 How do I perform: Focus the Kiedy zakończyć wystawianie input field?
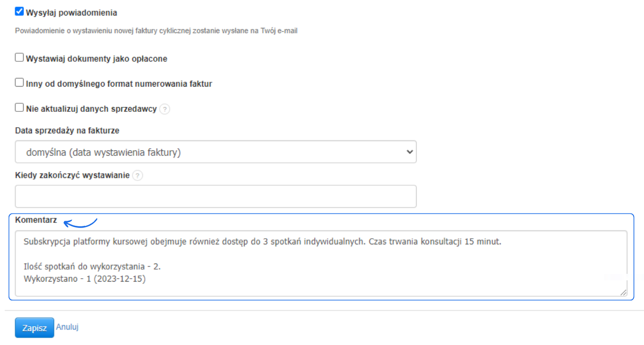(x=215, y=196)
